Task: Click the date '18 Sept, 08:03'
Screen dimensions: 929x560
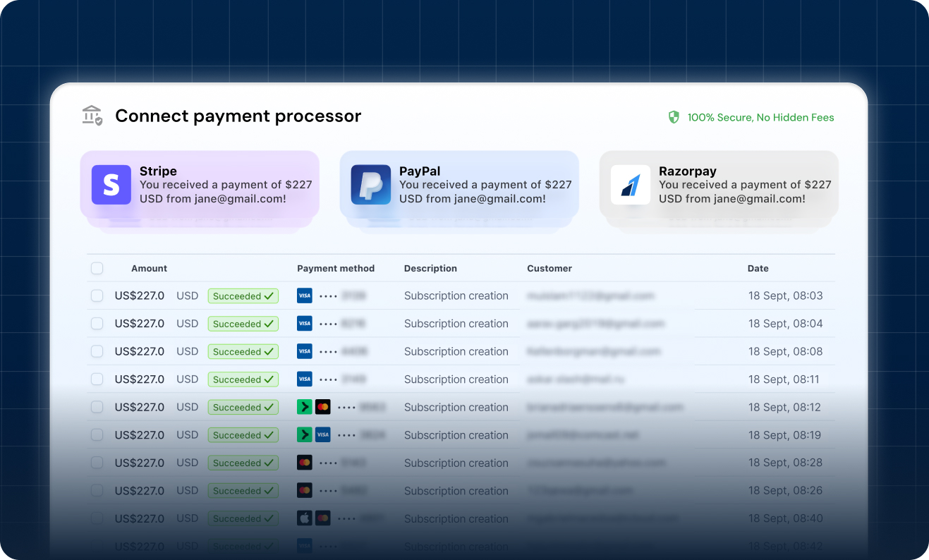Action: tap(786, 296)
